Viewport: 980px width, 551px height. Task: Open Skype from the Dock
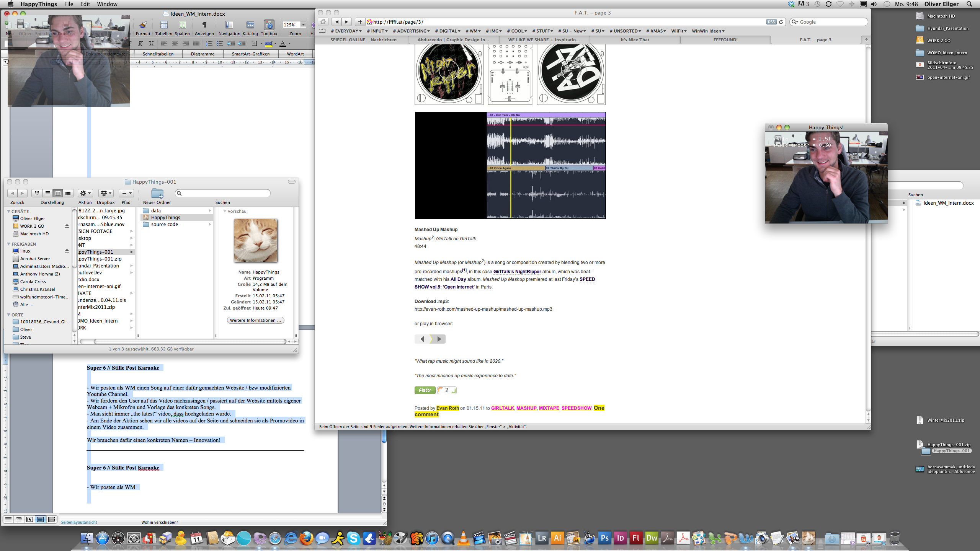click(353, 538)
